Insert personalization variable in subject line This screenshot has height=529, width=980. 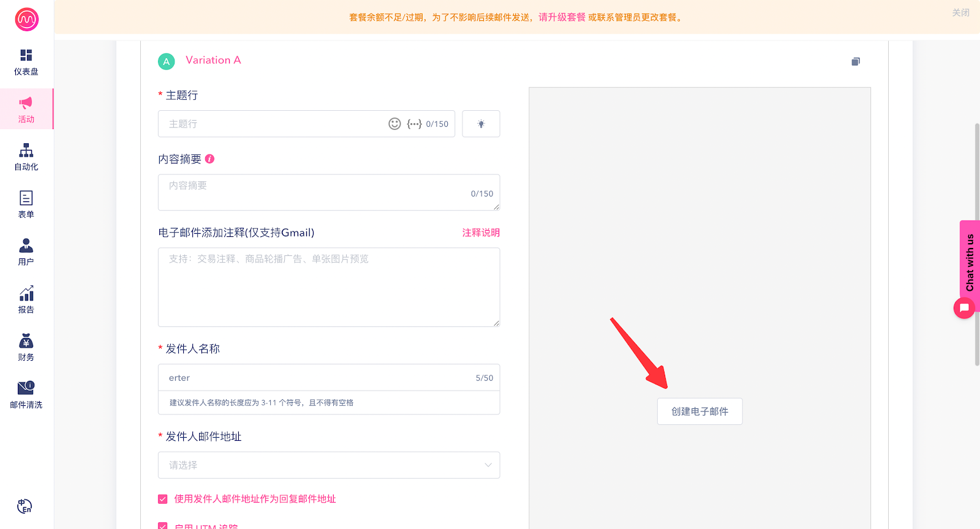coord(414,124)
